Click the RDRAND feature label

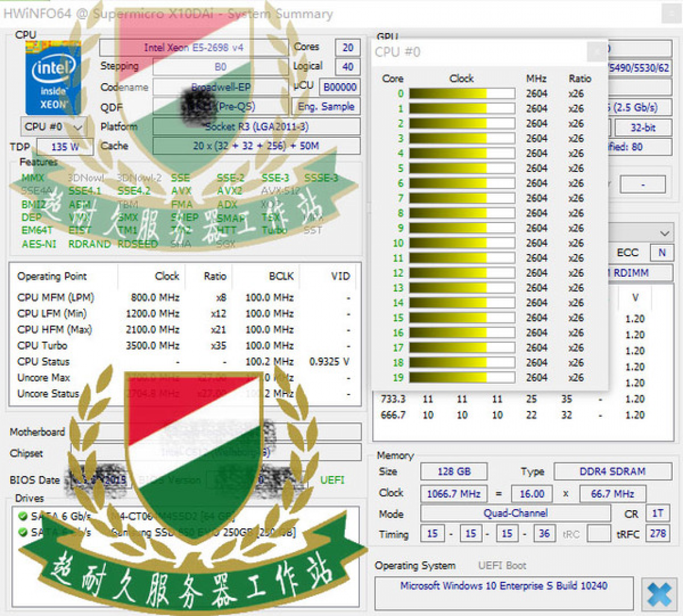pyautogui.click(x=89, y=244)
